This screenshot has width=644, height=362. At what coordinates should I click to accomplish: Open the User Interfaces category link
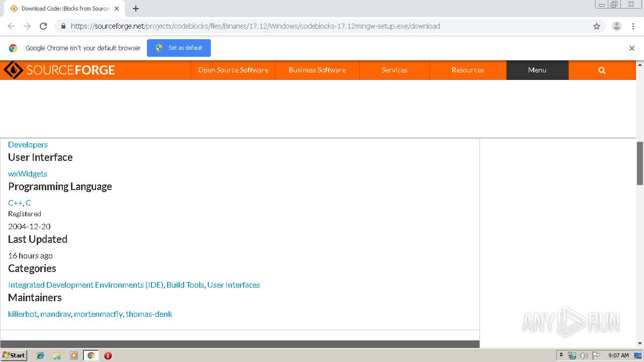(x=233, y=285)
